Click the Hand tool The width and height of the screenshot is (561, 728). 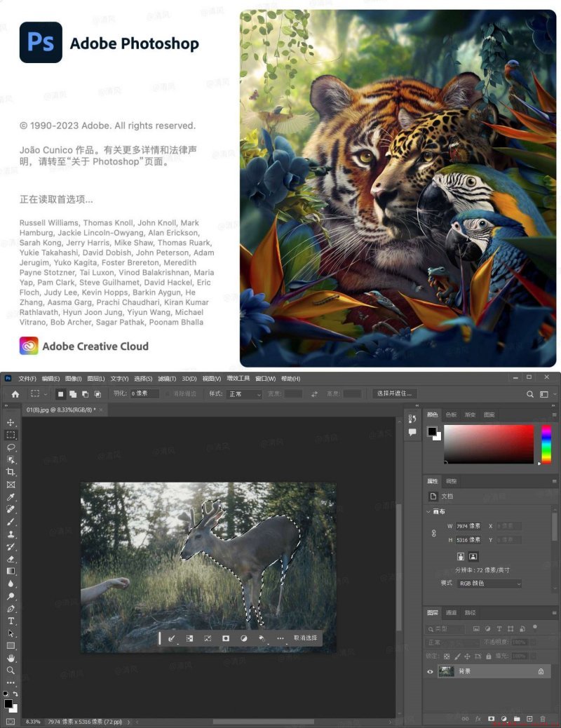11,659
